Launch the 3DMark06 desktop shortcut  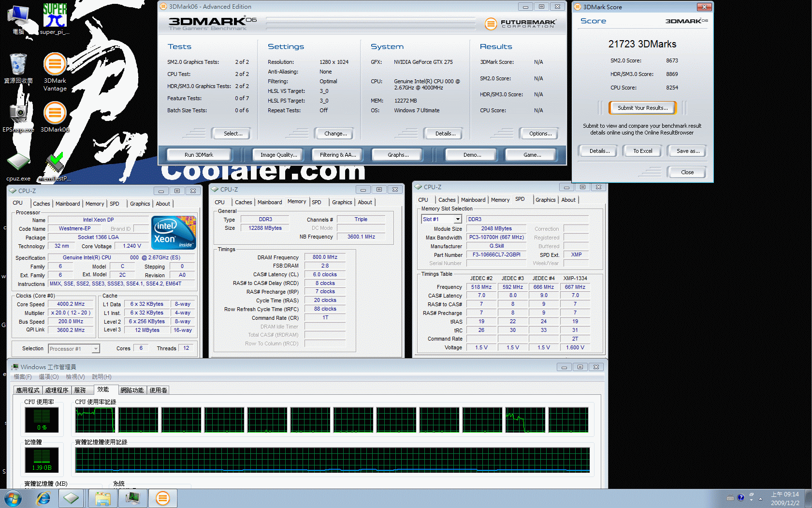pos(55,117)
